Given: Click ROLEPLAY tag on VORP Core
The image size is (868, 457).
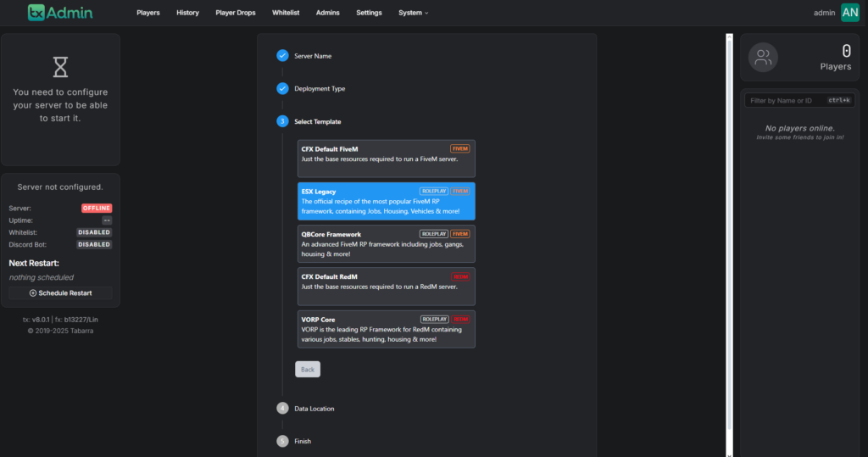Looking at the screenshot, I should pyautogui.click(x=435, y=319).
